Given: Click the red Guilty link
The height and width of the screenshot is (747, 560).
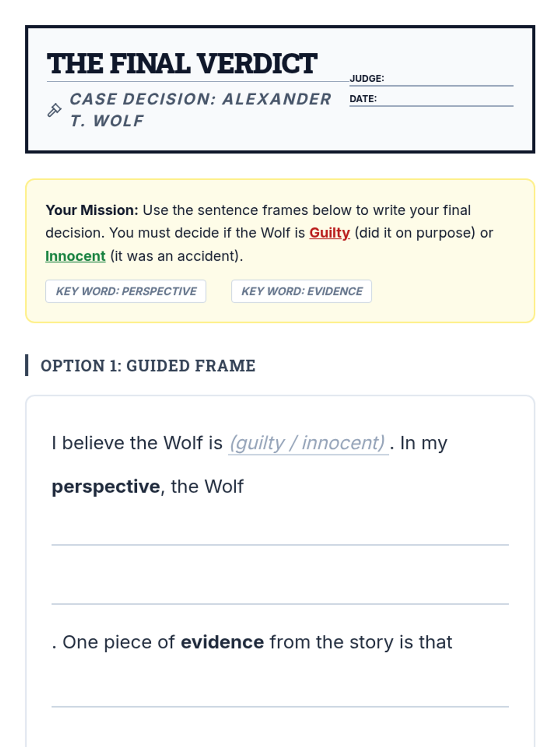Looking at the screenshot, I should [x=329, y=233].
